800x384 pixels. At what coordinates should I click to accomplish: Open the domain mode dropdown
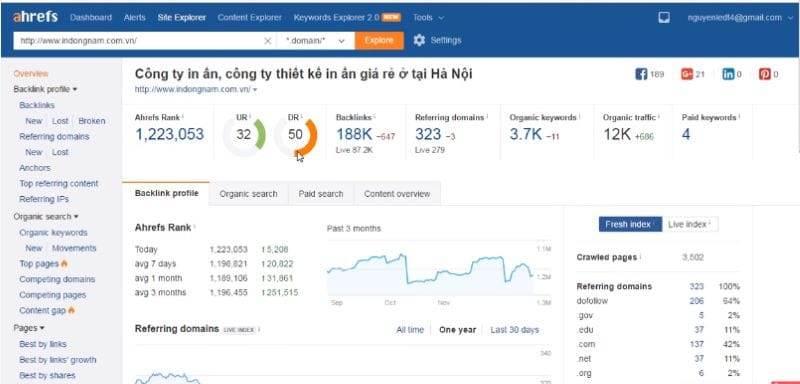tap(315, 41)
